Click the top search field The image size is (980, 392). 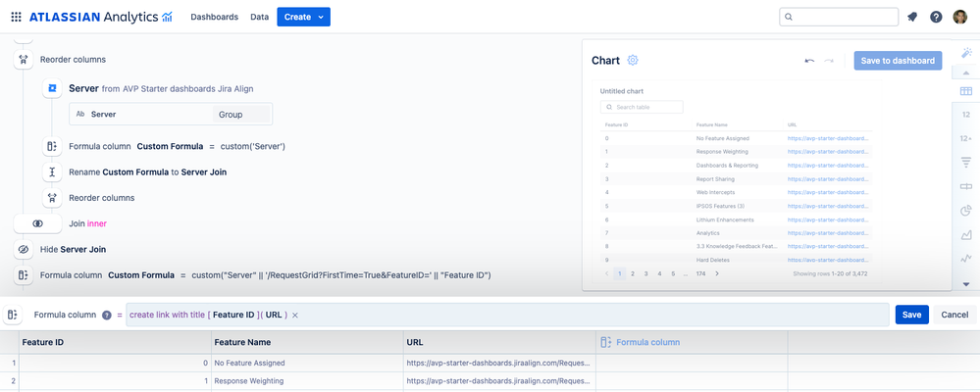pyautogui.click(x=839, y=17)
